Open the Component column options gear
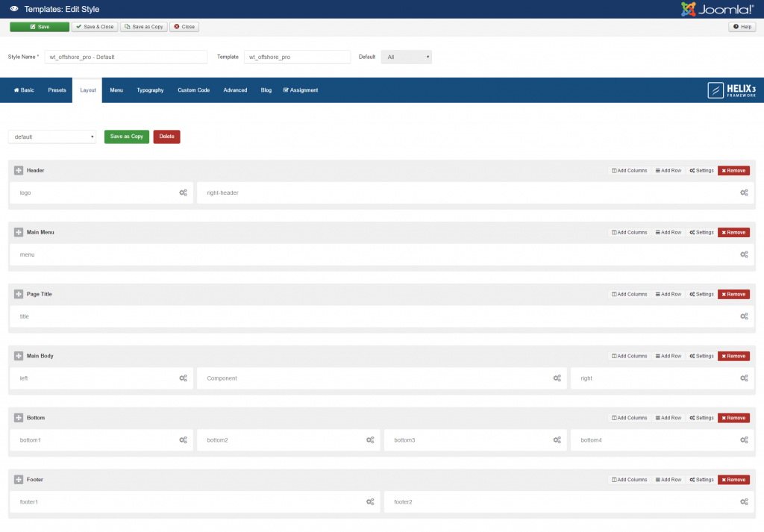The image size is (764, 532). click(x=557, y=378)
